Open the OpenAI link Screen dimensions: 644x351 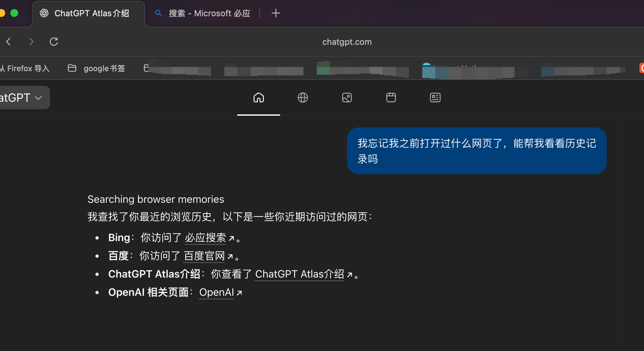pyautogui.click(x=217, y=292)
